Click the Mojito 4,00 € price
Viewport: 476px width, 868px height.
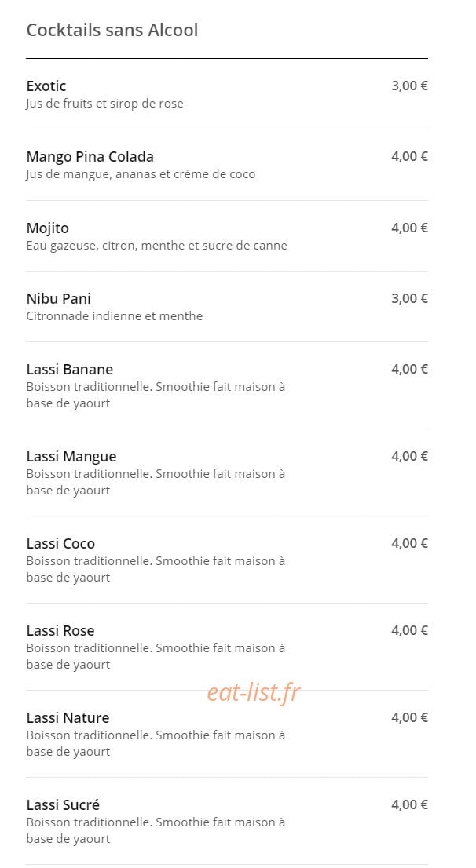pyautogui.click(x=409, y=228)
